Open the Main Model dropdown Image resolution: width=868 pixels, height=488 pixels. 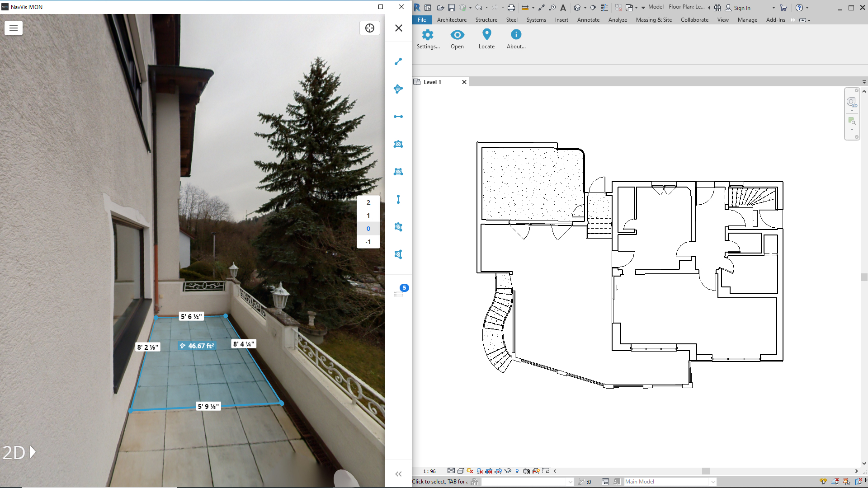click(x=670, y=482)
